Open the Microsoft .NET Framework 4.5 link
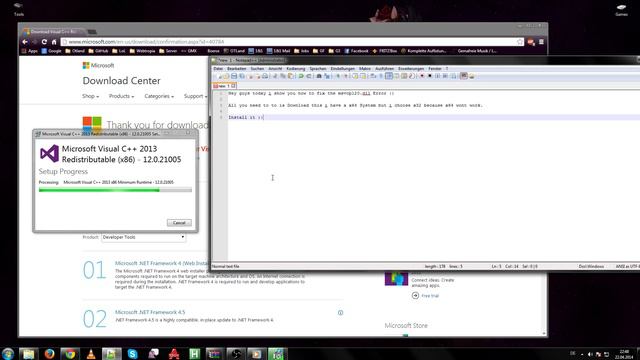Image resolution: width=640 pixels, height=360 pixels. 150,312
